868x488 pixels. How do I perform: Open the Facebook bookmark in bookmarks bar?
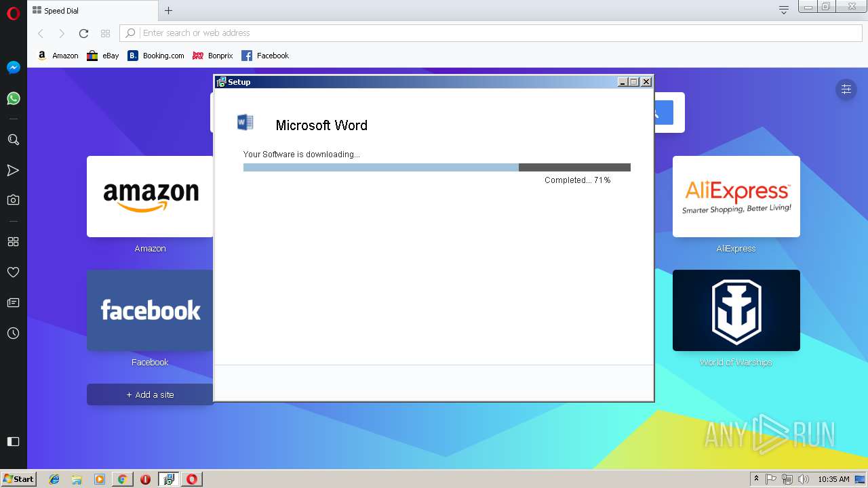tap(265, 56)
